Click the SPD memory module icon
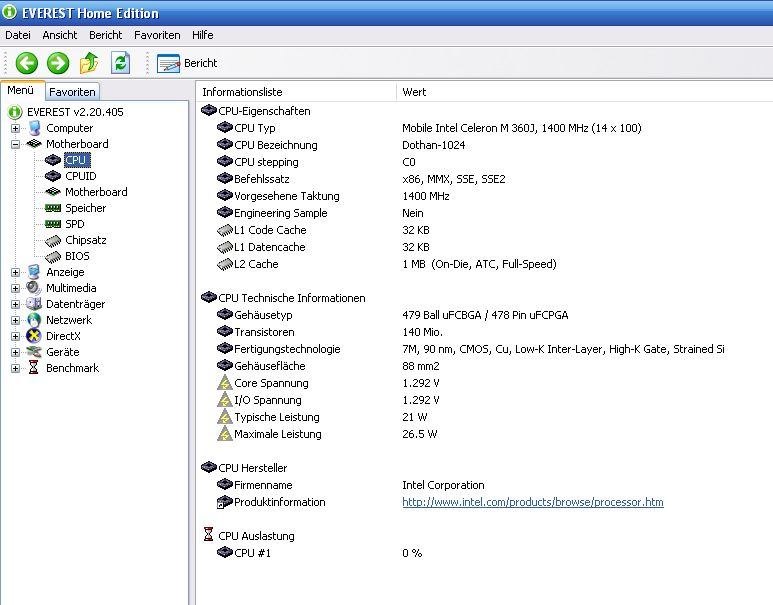The image size is (773, 605). (53, 224)
